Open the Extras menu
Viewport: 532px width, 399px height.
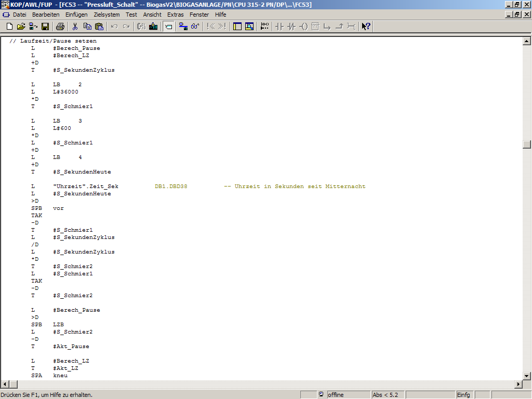tap(175, 15)
